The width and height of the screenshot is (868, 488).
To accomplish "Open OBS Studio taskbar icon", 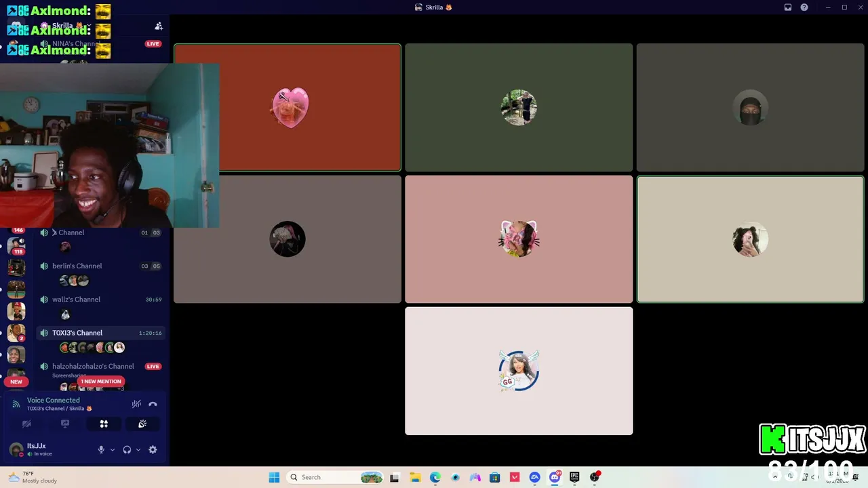I will tap(595, 477).
